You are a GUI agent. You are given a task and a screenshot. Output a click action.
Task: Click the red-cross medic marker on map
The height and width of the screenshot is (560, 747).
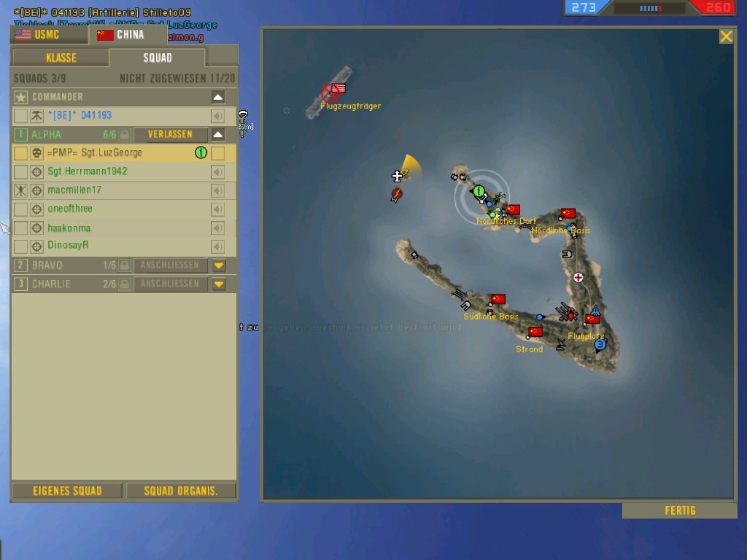coord(578,278)
